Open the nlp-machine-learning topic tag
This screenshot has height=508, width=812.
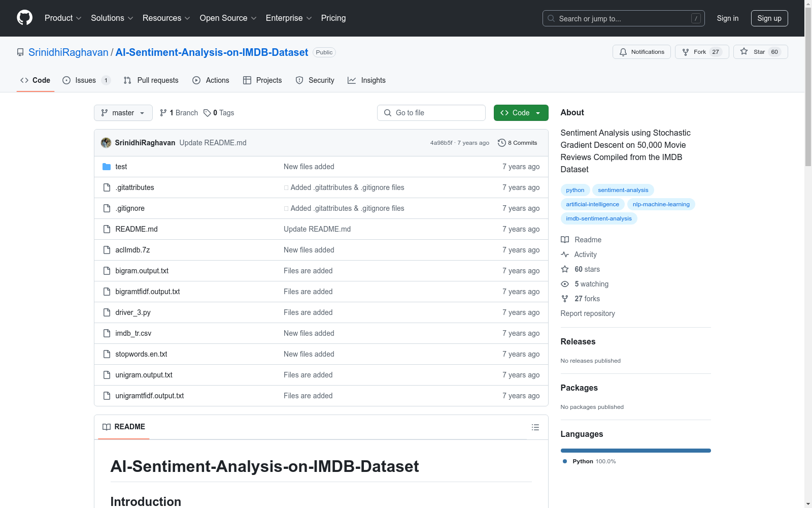[661, 204]
